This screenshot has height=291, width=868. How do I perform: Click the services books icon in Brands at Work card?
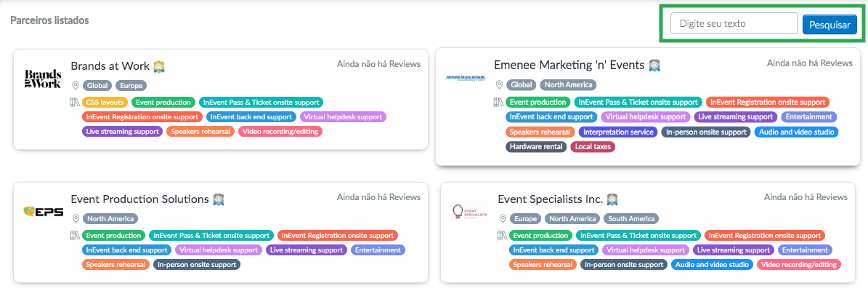click(76, 103)
